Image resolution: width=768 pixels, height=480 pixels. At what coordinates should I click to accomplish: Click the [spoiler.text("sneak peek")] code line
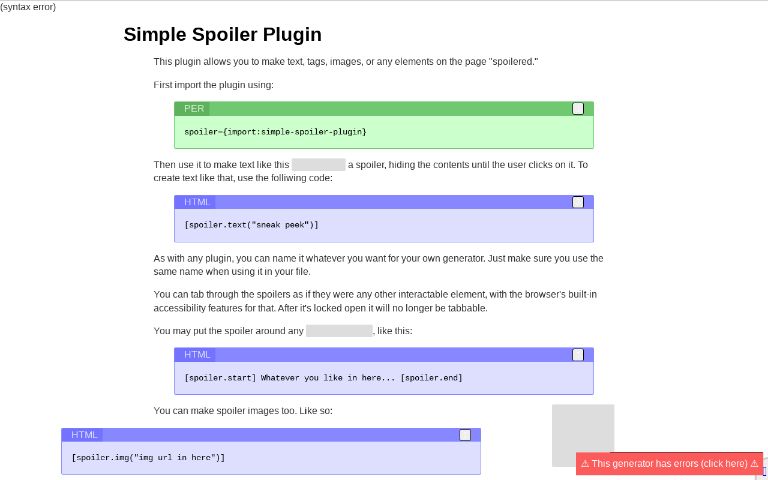[251, 225]
